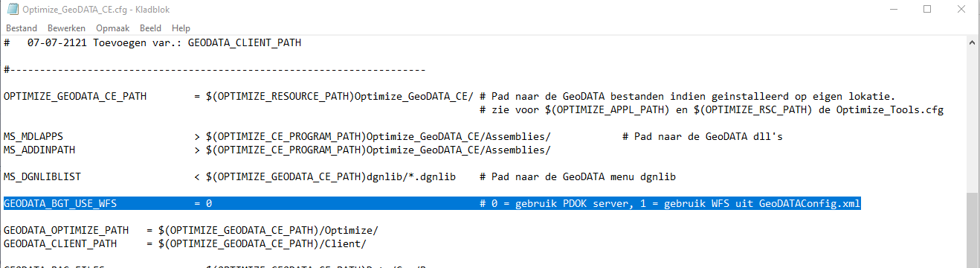Open the Opmaak menu
The height and width of the screenshot is (268, 980).
[x=112, y=28]
